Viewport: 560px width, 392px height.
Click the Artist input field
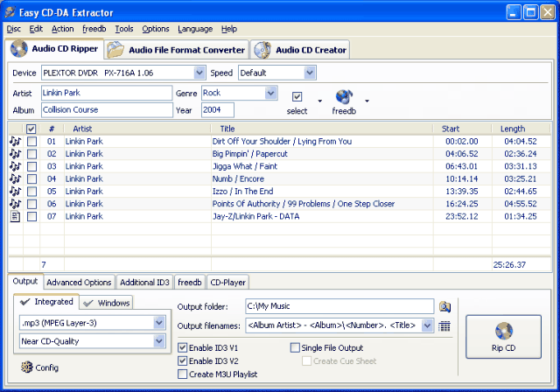107,93
